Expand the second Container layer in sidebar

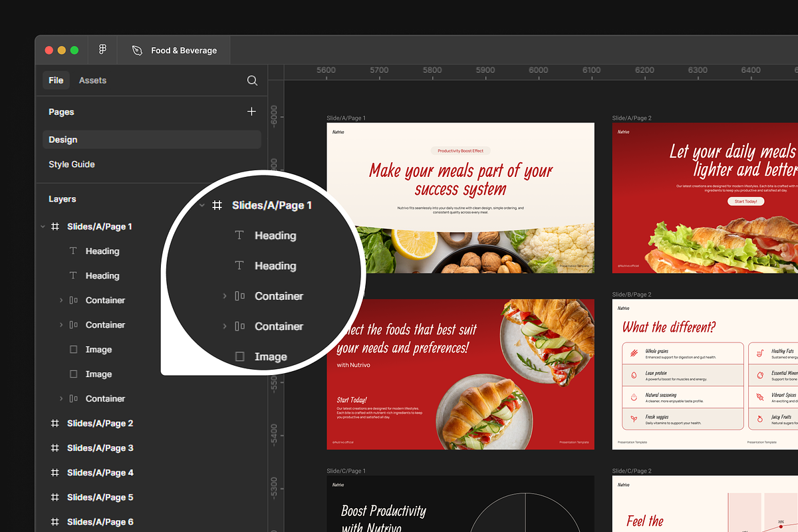(x=62, y=325)
